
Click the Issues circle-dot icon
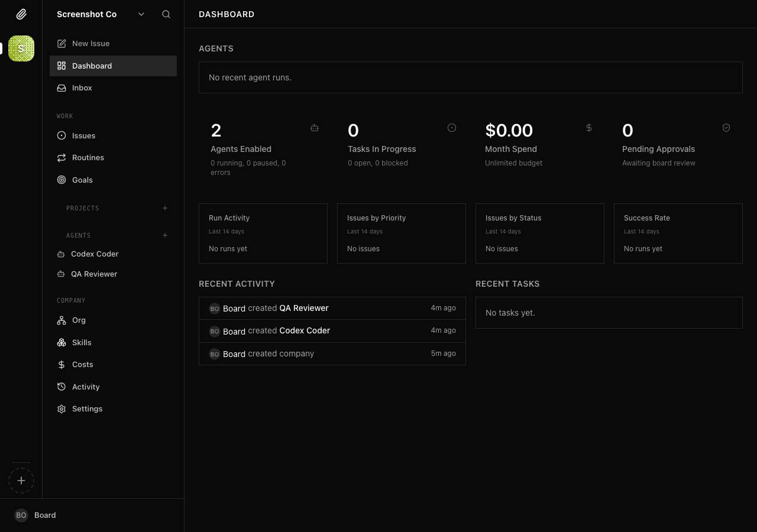point(62,135)
